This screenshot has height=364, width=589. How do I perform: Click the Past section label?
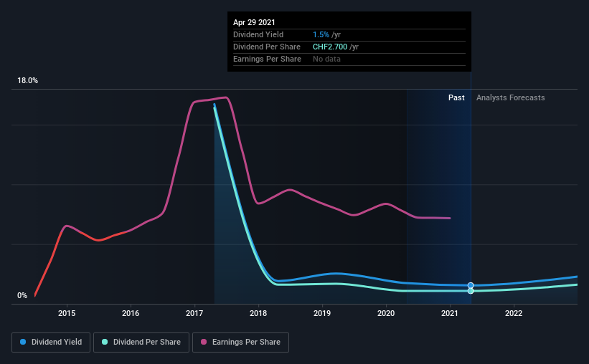point(456,97)
